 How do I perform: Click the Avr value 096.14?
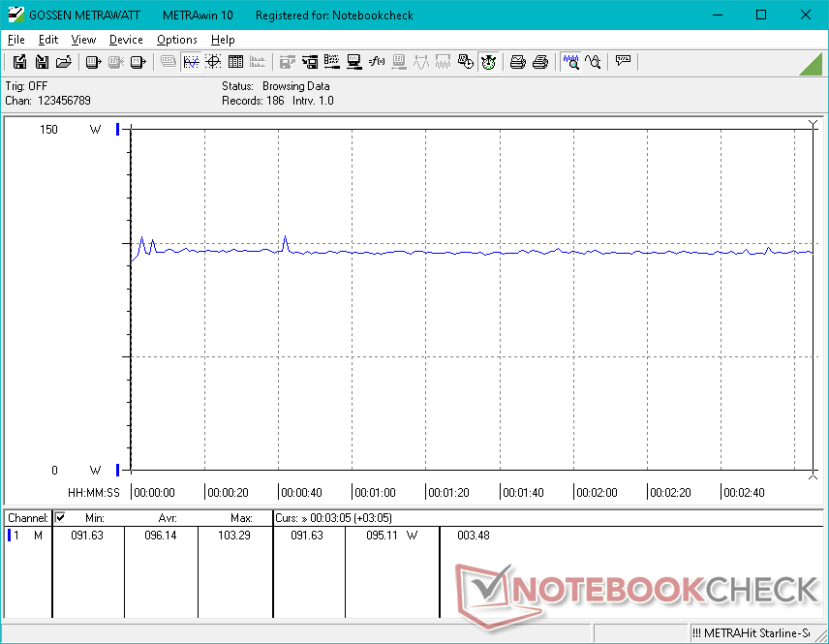pos(161,536)
